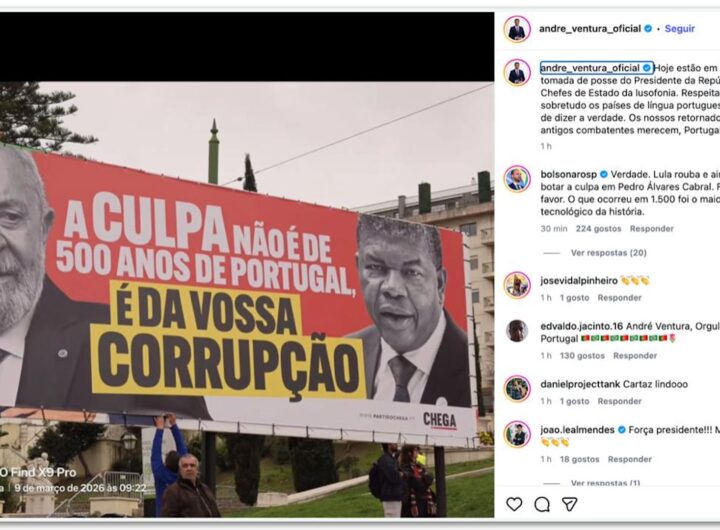The width and height of the screenshot is (720, 530).
Task: View the 130 gostos likes list
Action: click(582, 355)
